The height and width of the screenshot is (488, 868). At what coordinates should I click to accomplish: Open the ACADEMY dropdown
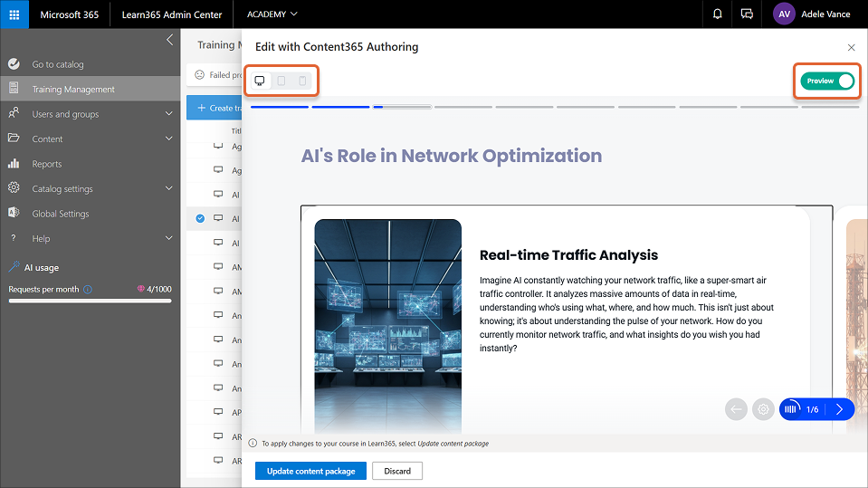pyautogui.click(x=272, y=14)
